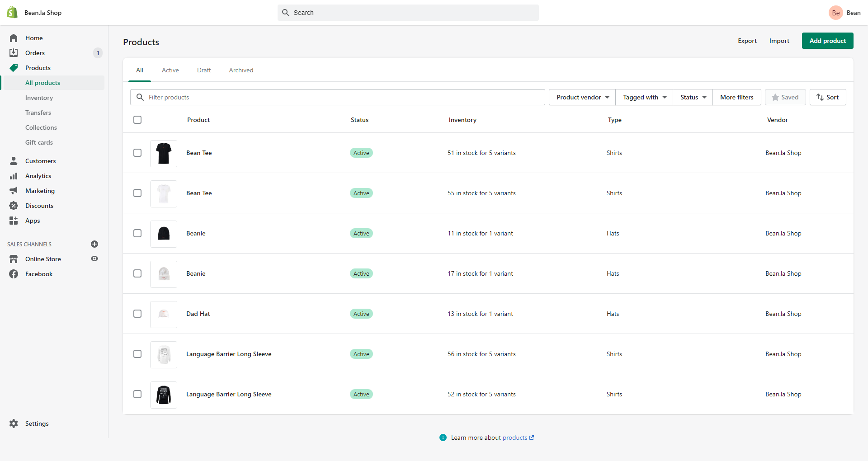Open the Customers section
Image resolution: width=868 pixels, height=461 pixels.
coord(41,161)
